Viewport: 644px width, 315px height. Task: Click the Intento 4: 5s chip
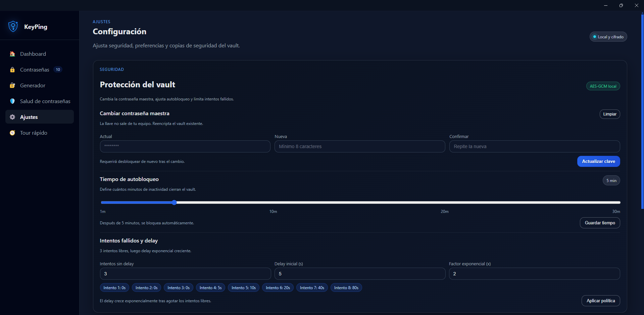coord(210,288)
